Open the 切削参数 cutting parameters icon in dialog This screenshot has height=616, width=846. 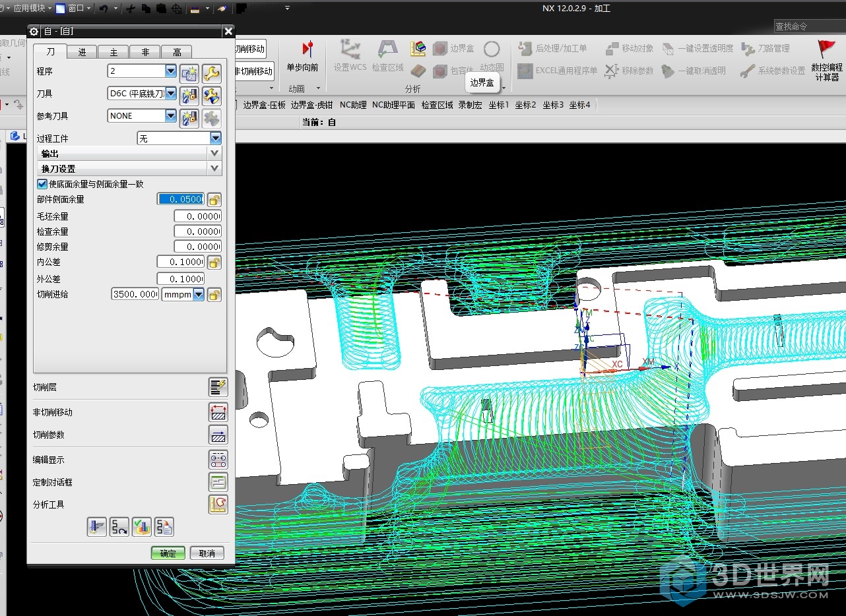(x=218, y=435)
